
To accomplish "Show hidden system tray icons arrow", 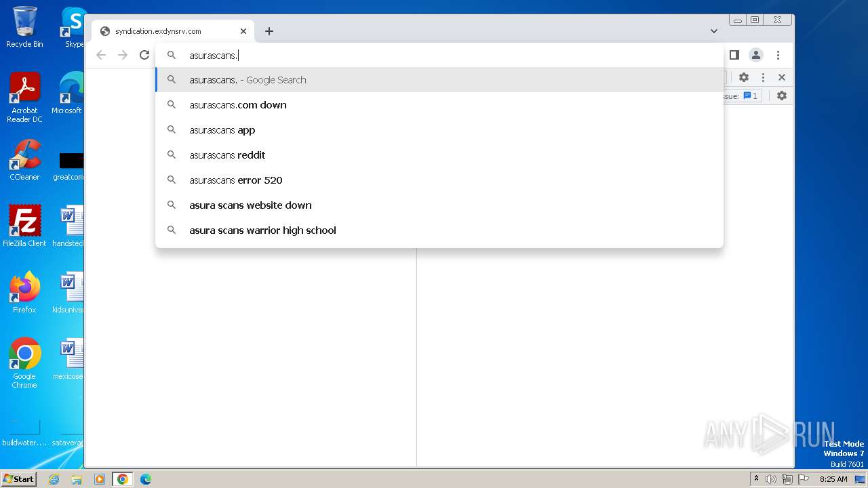I will pos(756,479).
